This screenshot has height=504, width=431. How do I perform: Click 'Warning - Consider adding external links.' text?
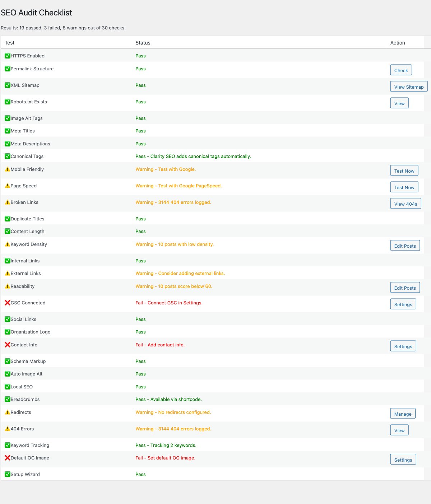(x=180, y=273)
